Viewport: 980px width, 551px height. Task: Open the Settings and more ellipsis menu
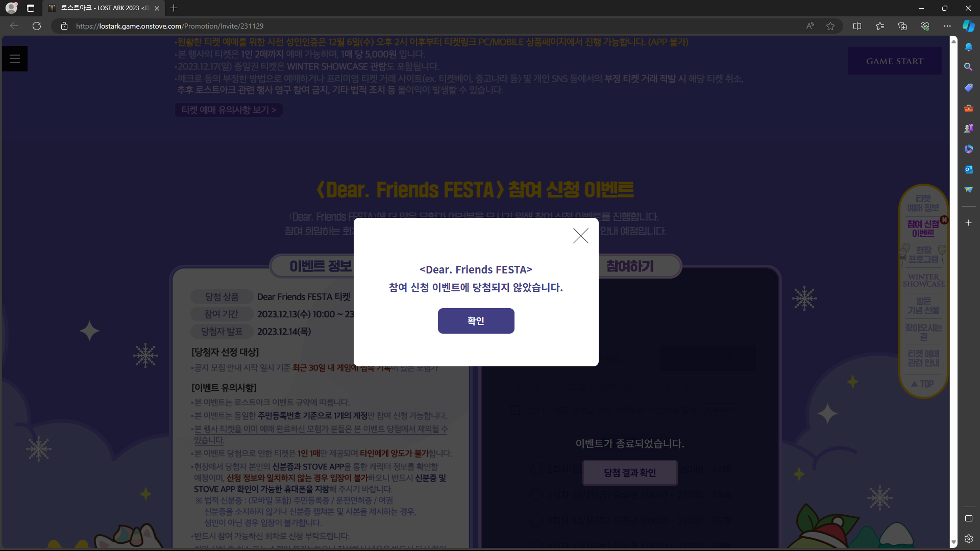coord(947,26)
